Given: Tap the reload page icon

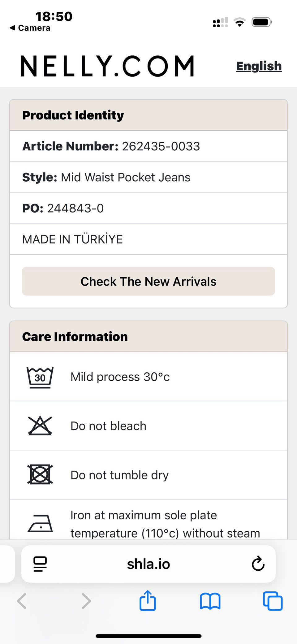Looking at the screenshot, I should click(258, 564).
